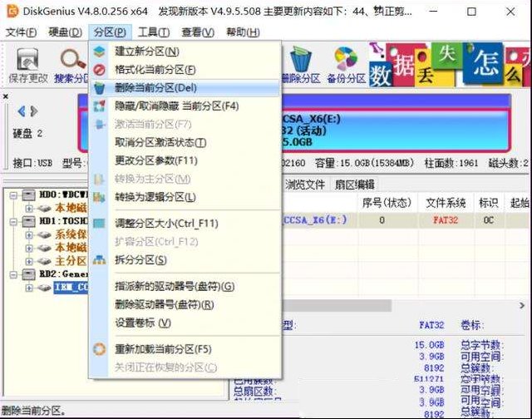Click the convert-to-logical icon in menu

[100, 197]
